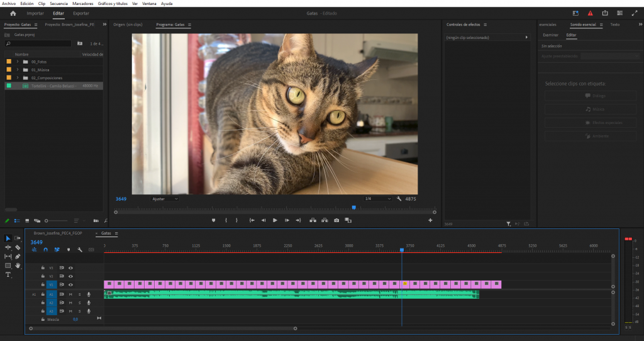Mute audio track A1
Screen dimensions: 644x341
pos(71,294)
